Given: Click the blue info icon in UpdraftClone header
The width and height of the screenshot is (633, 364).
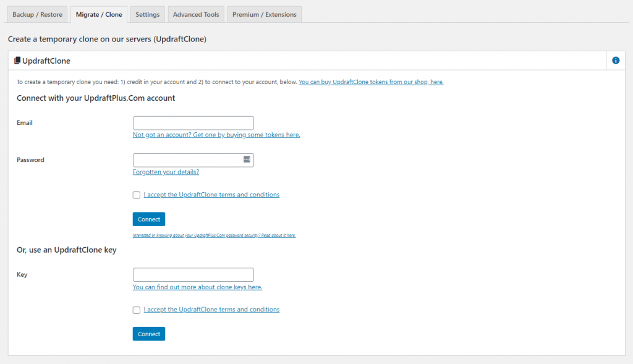Looking at the screenshot, I should pos(615,61).
